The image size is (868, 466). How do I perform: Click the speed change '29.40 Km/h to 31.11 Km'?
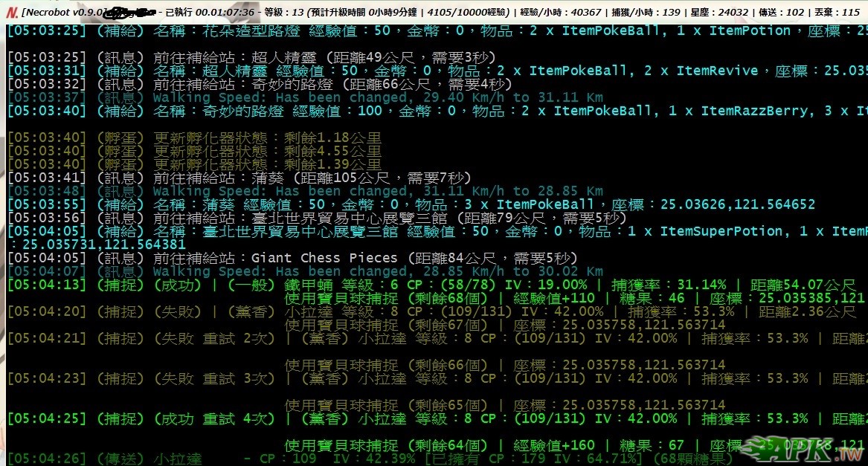[513, 97]
